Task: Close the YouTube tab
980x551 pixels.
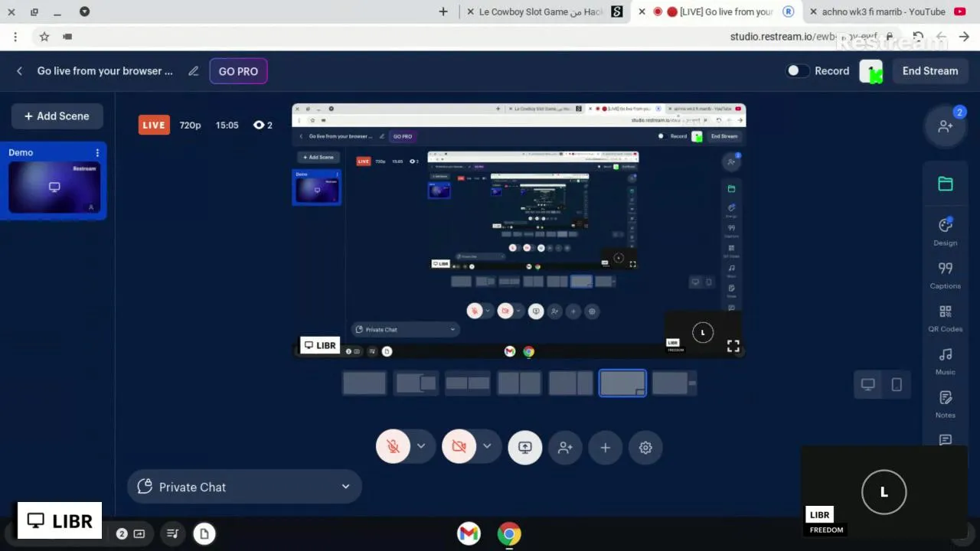Action: 814,11
